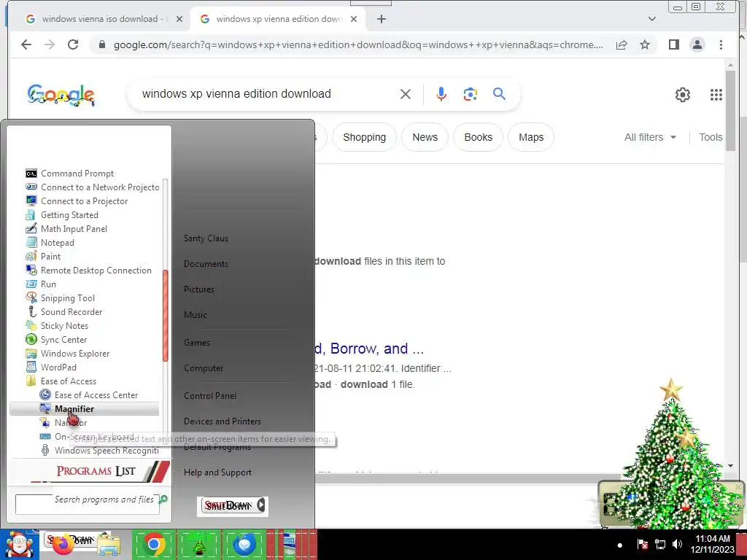Search by image with Google Lens
The width and height of the screenshot is (747, 560).
(471, 94)
